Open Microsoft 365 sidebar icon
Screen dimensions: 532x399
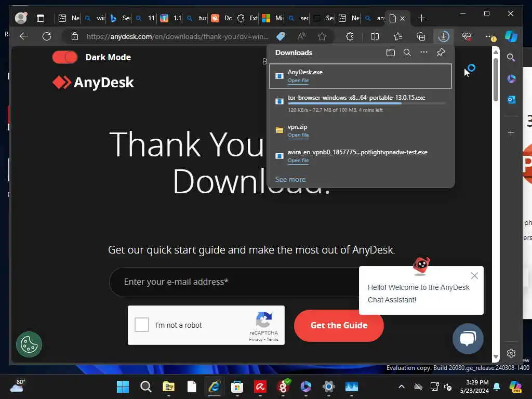(511, 79)
